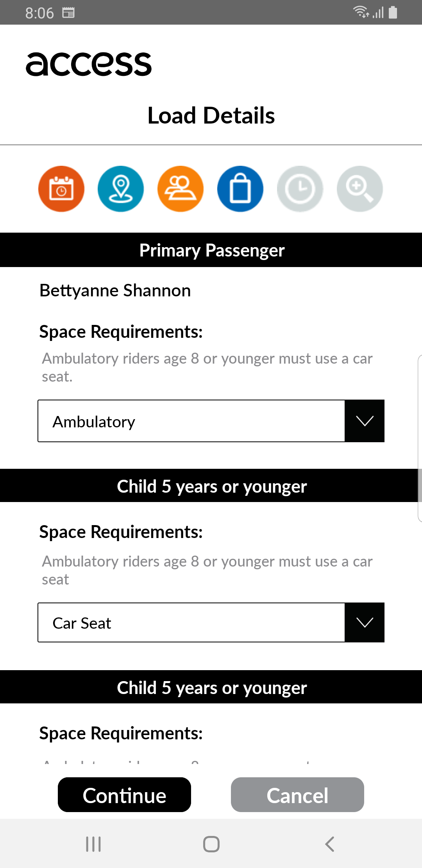Tap the blue luggage bag step icon
Screen dimensions: 422x868
tap(240, 189)
